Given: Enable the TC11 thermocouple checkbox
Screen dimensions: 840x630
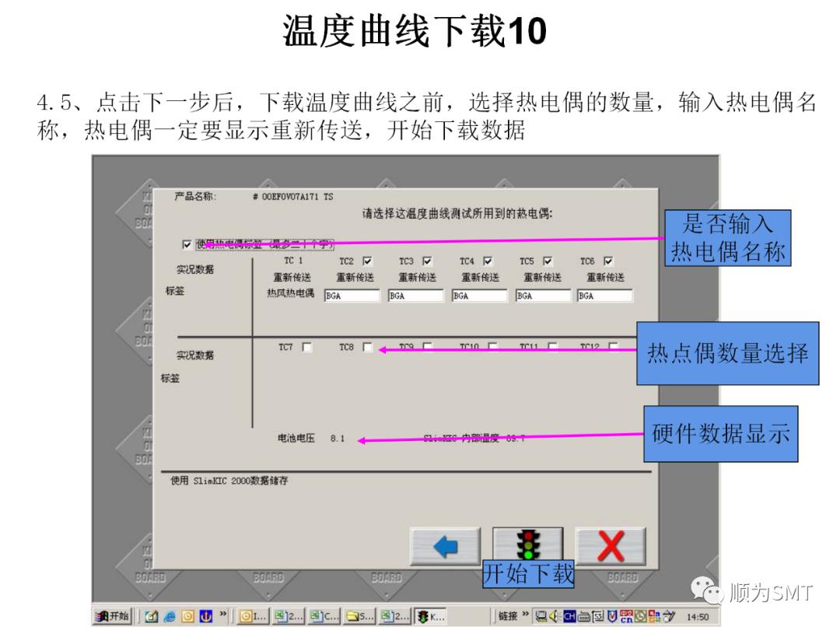Looking at the screenshot, I should [x=553, y=347].
